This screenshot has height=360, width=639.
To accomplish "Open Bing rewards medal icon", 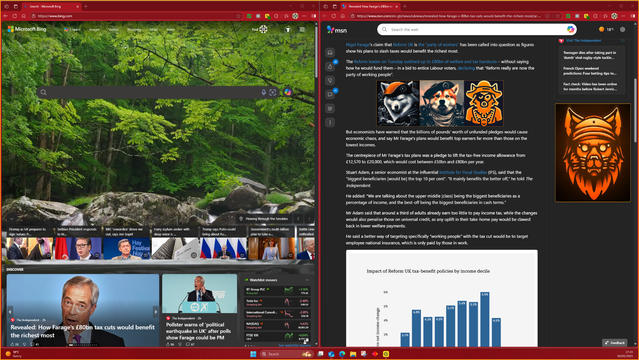I will 288,29.
